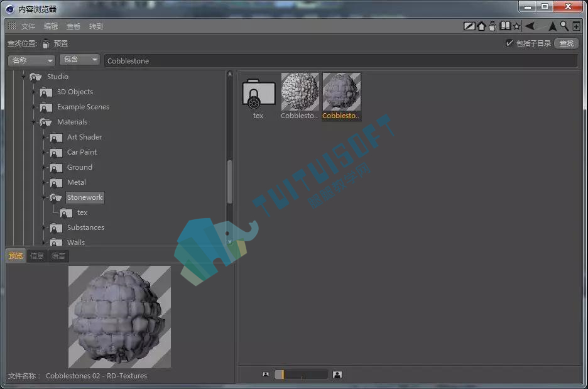Navigate back with left arrow icon

530,26
